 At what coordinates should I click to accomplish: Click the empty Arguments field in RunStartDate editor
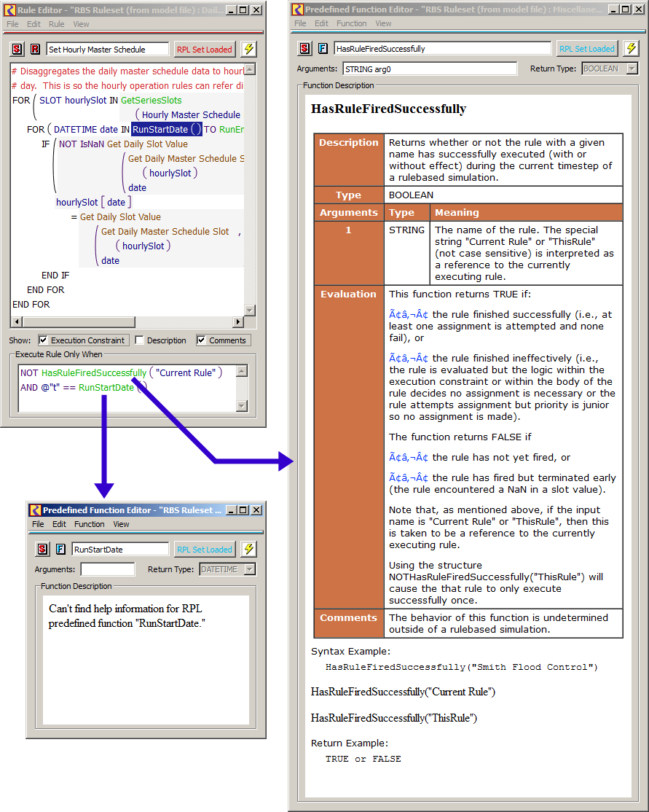[x=108, y=569]
